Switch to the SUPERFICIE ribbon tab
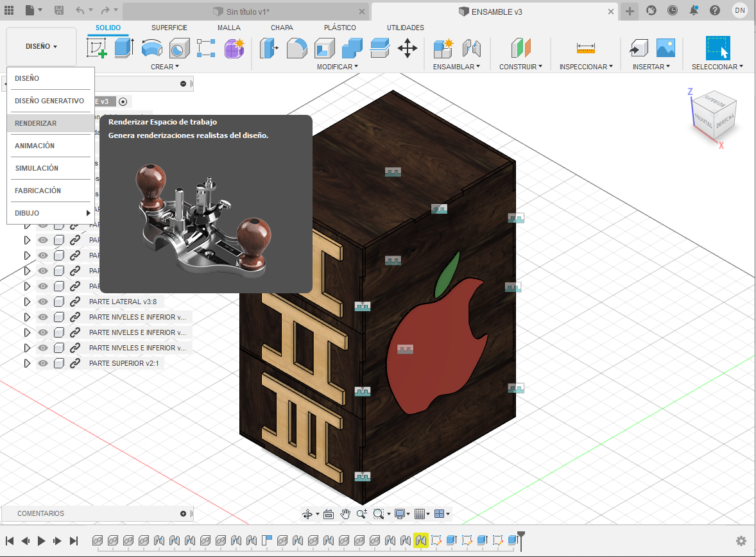Screen dimensions: 756x557 click(169, 28)
